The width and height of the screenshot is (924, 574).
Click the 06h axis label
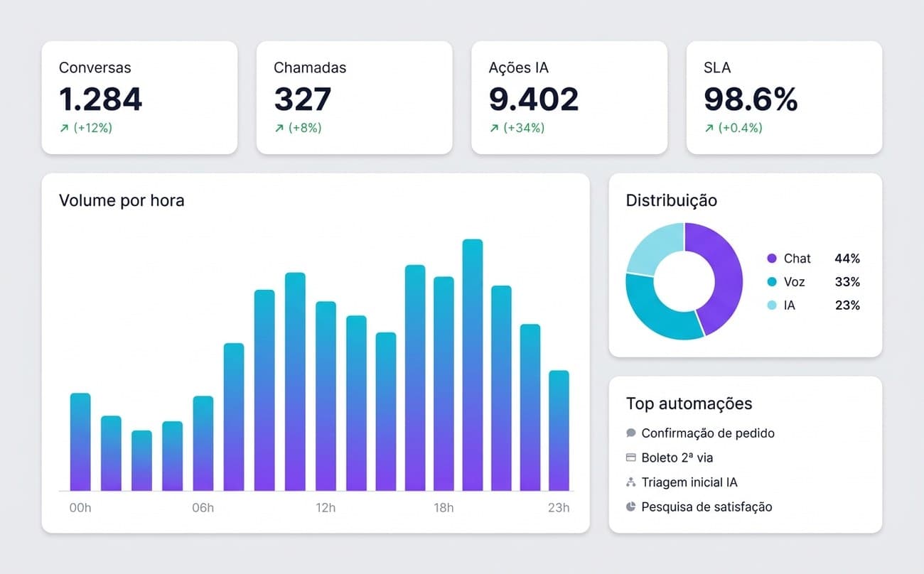coord(203,508)
